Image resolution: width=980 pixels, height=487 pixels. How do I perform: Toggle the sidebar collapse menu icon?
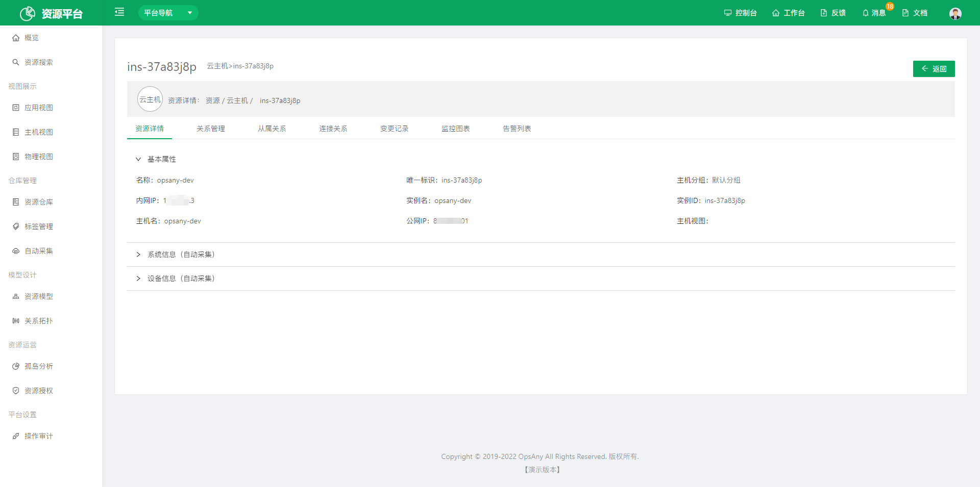[x=119, y=12]
